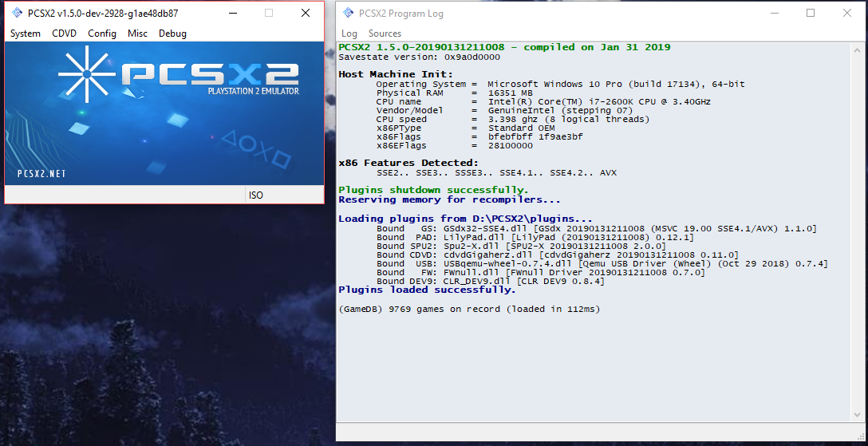Minimize the PCSX2 Program Log window

[774, 13]
